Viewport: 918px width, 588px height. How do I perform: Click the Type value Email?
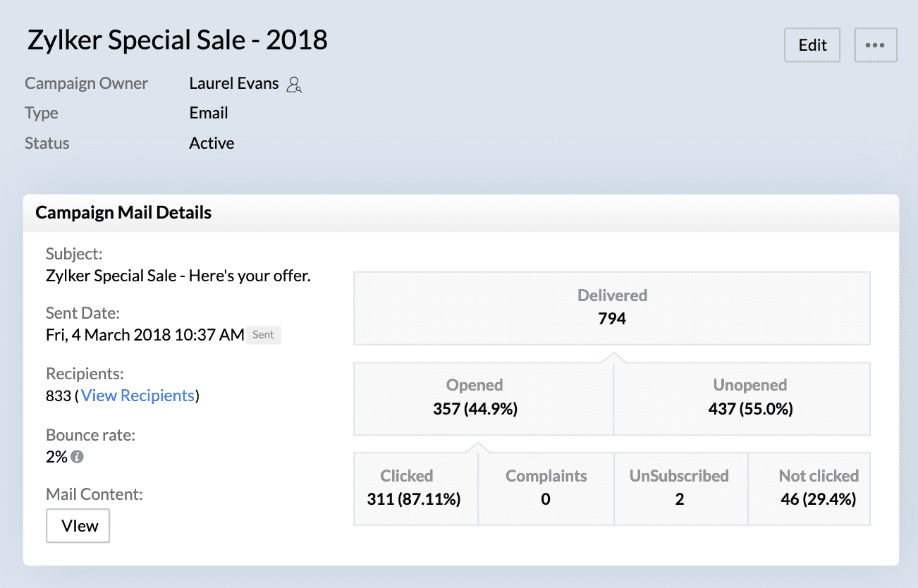209,113
